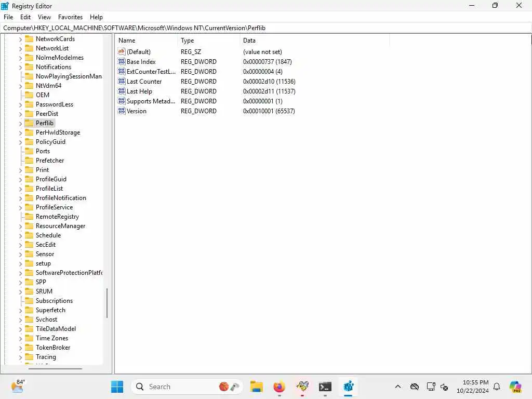532x399 pixels.
Task: Select the Print folder icon
Action: tap(30, 170)
